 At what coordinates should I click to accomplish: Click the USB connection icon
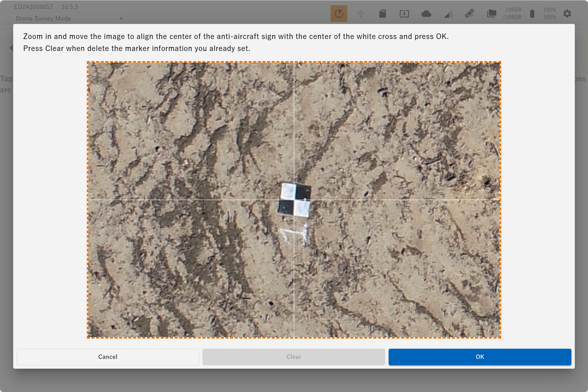click(361, 14)
